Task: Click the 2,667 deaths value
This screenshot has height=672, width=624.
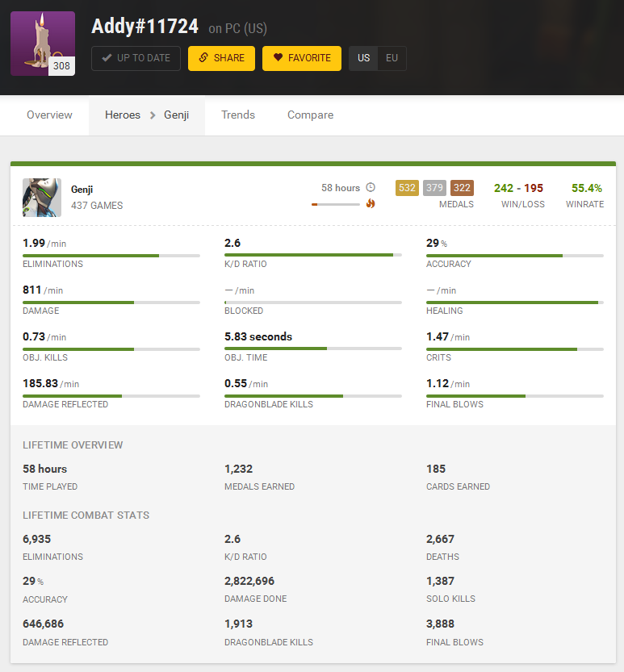Action: (x=440, y=539)
